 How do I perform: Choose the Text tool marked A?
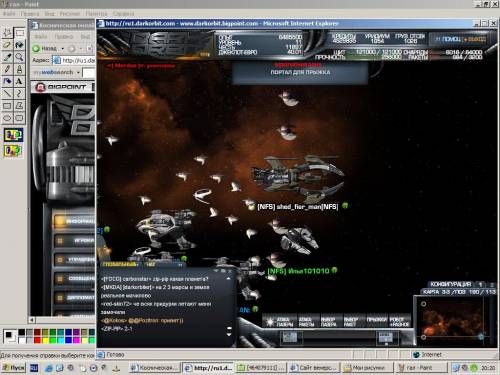pyautogui.click(x=19, y=82)
